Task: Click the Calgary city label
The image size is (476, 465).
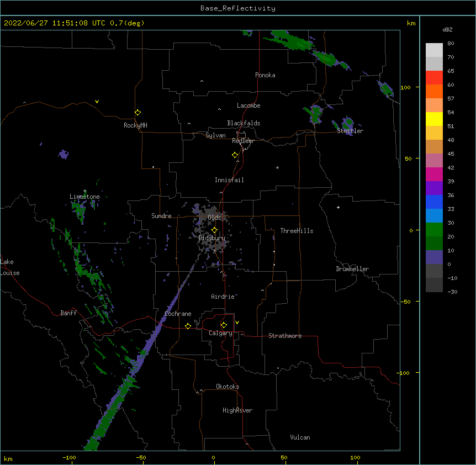Action: 220,333
